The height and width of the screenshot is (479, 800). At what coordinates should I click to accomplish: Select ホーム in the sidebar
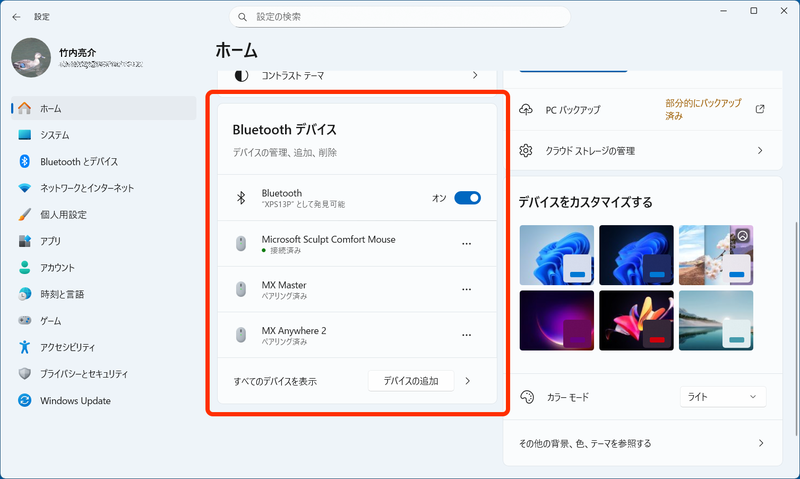[104, 108]
